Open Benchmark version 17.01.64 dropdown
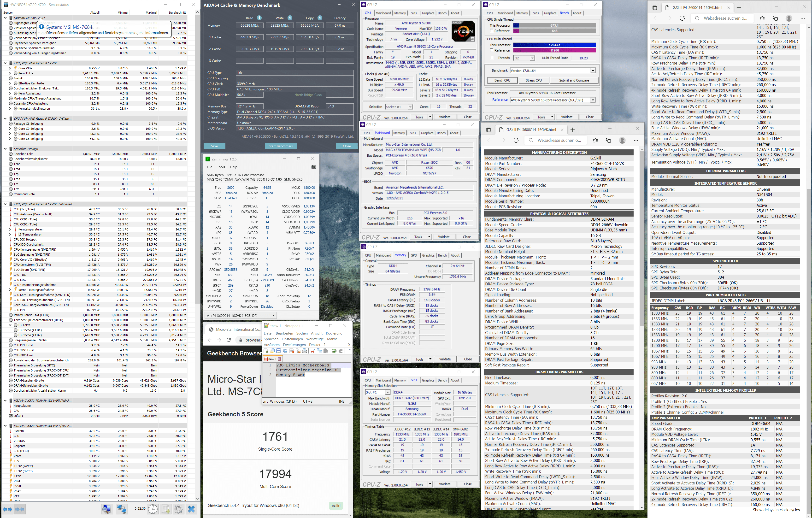Viewport: 812px width, 518px height. 593,71
